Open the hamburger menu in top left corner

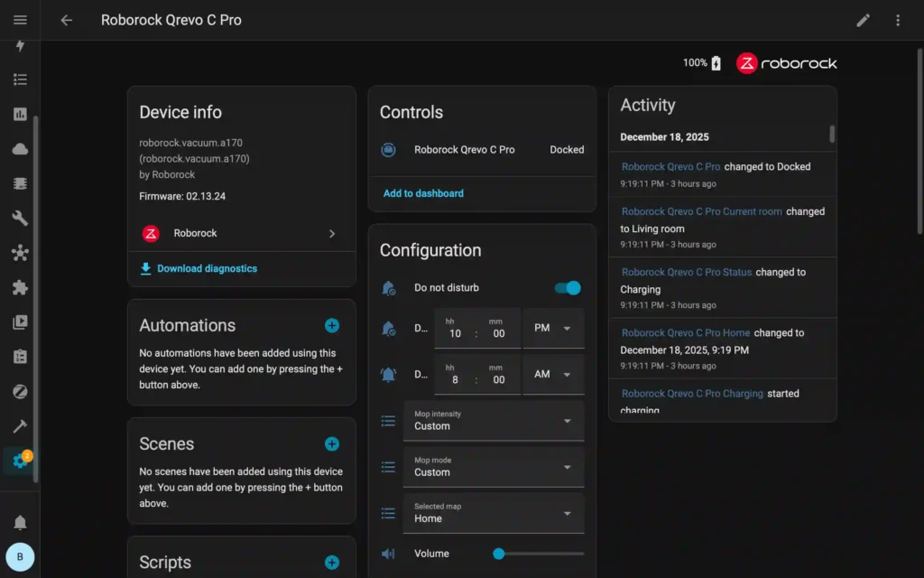tap(19, 20)
